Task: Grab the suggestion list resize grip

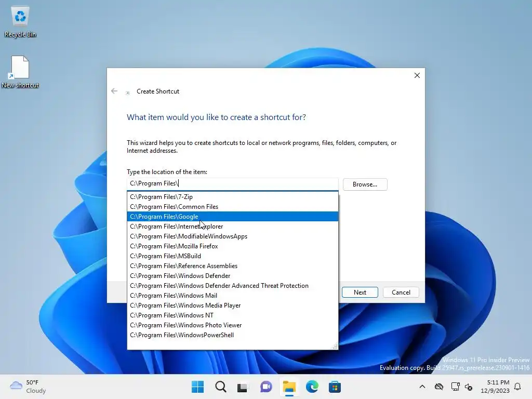Action: tap(335, 346)
